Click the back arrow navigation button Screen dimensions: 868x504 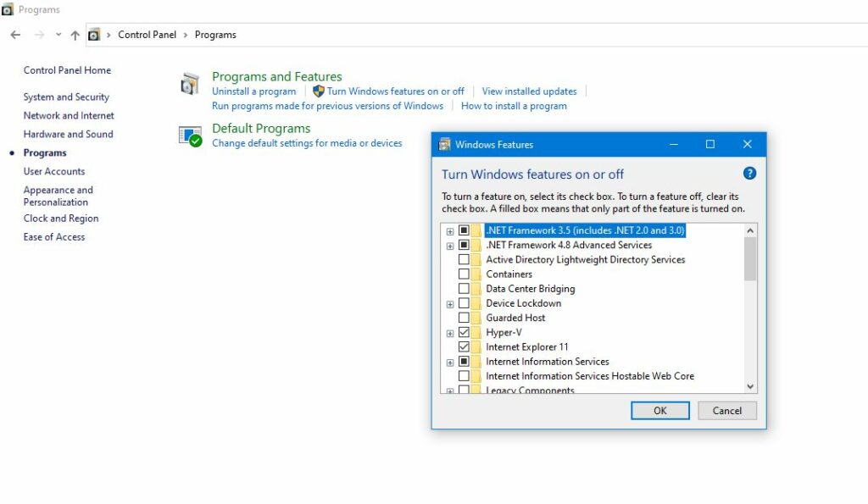[15, 35]
